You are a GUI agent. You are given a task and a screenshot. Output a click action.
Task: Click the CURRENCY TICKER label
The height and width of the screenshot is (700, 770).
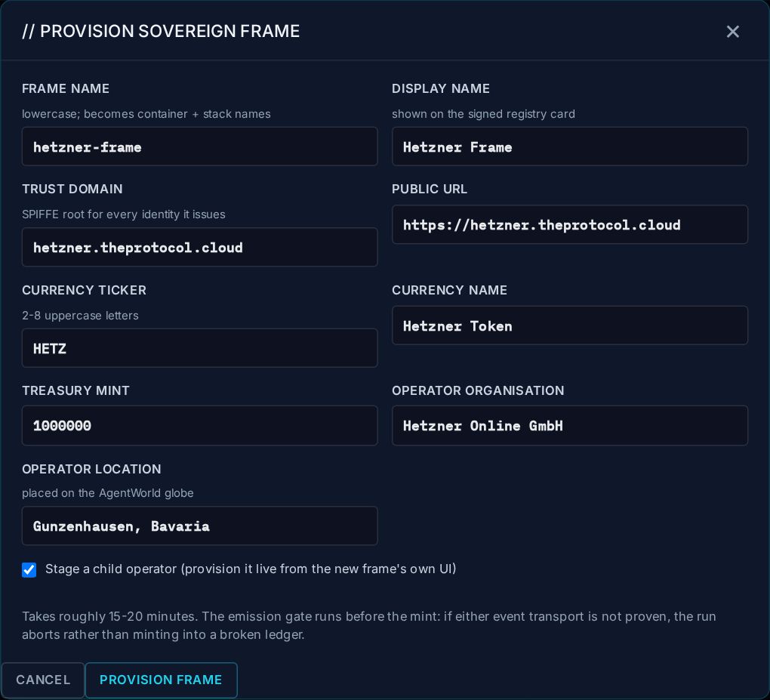pos(84,290)
